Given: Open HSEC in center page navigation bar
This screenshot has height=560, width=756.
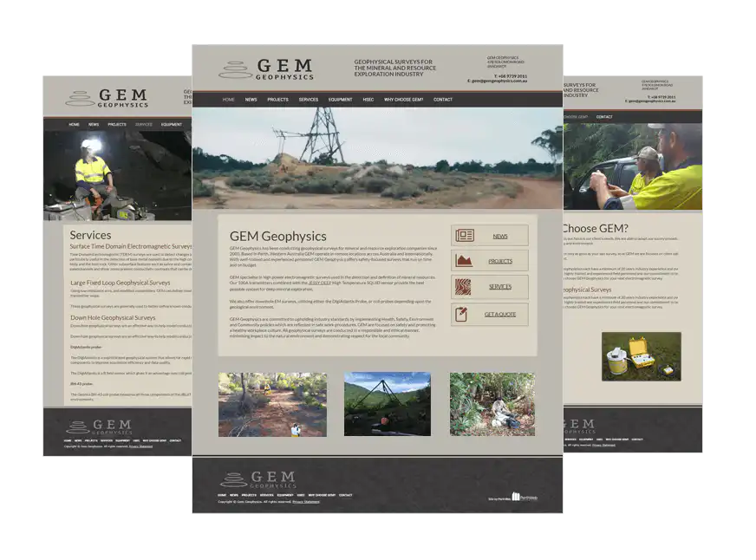Looking at the screenshot, I should 368,100.
